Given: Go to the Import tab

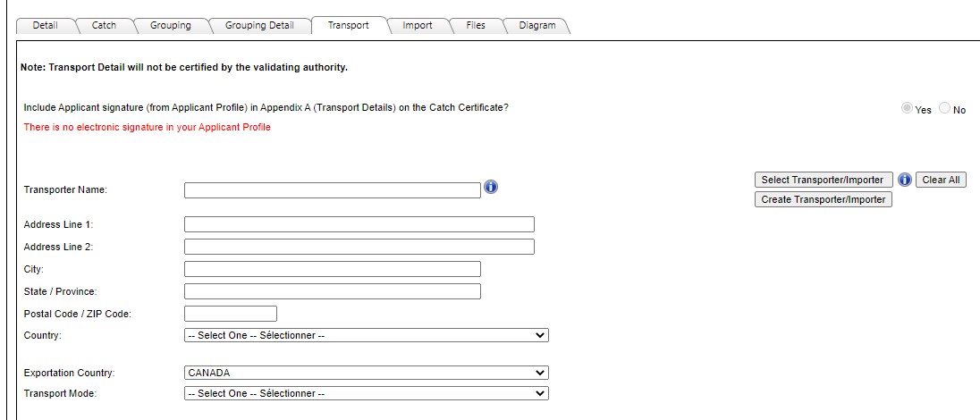Looking at the screenshot, I should point(418,26).
